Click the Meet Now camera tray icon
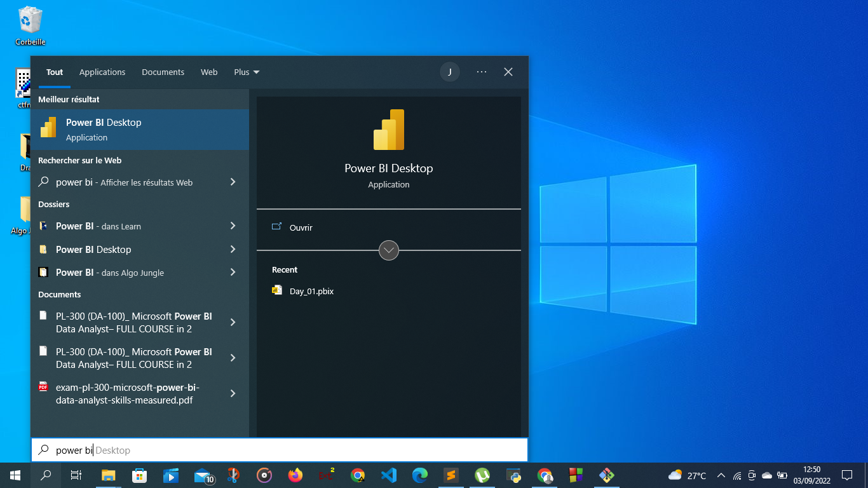The image size is (868, 488). (x=752, y=475)
